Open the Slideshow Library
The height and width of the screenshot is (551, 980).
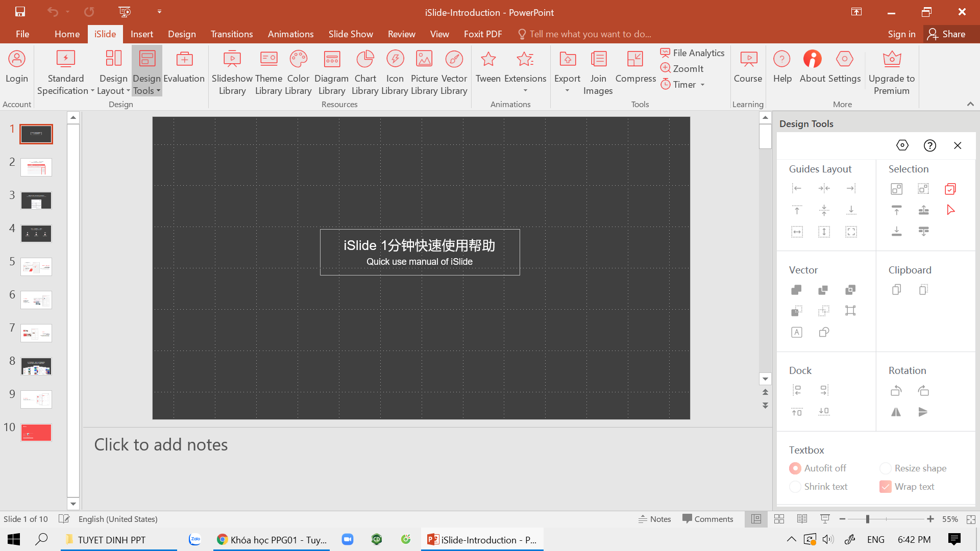point(232,72)
